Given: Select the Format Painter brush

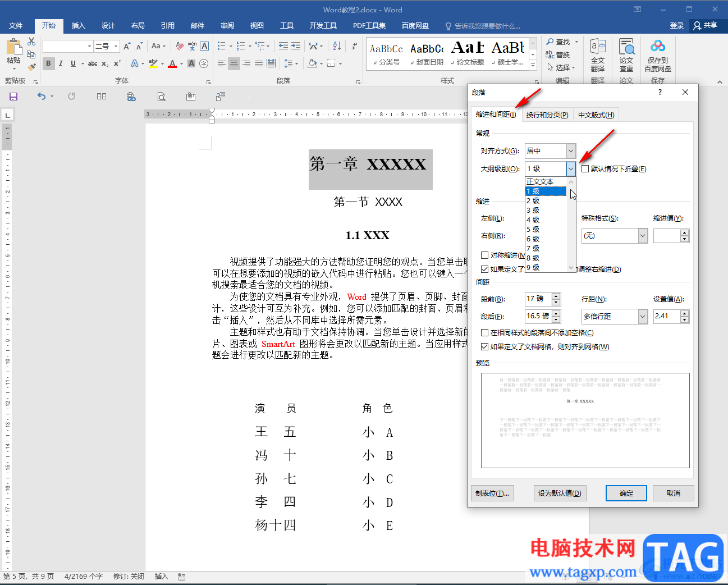Looking at the screenshot, I should click(x=31, y=67).
